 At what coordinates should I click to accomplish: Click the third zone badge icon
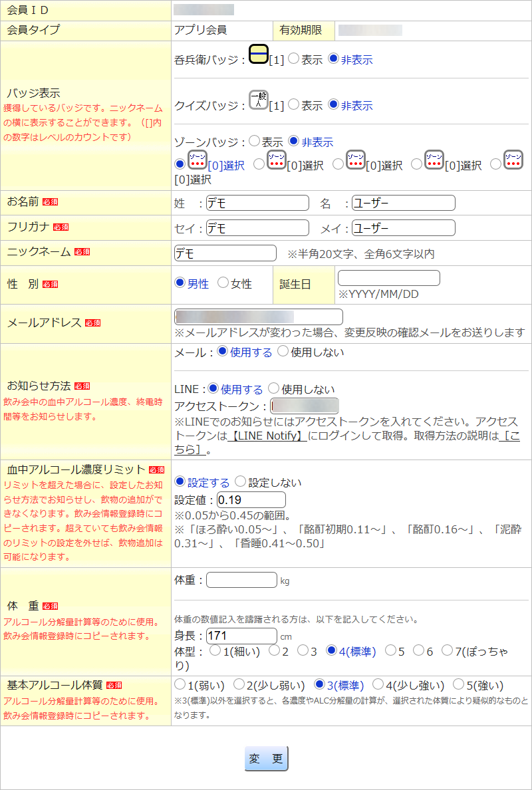coord(355,160)
